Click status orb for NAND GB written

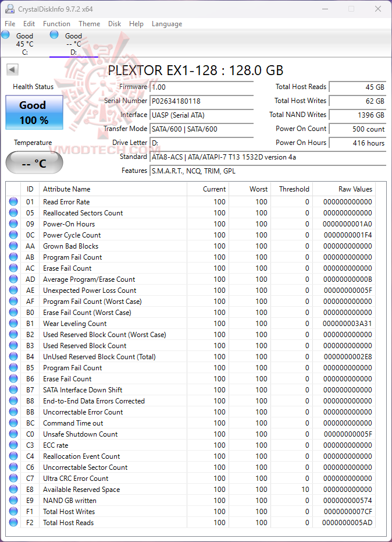(13, 500)
